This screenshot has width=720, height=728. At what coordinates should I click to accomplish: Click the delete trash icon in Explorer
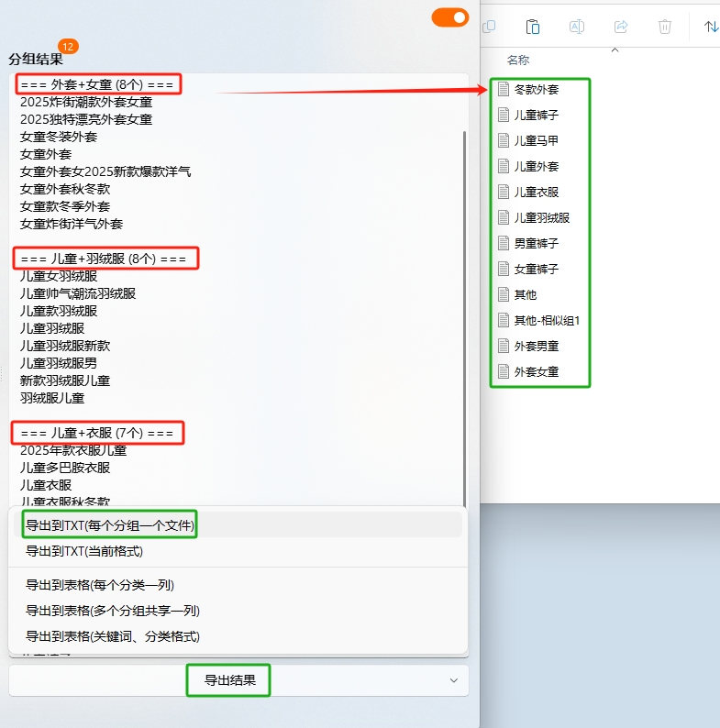coord(665,27)
